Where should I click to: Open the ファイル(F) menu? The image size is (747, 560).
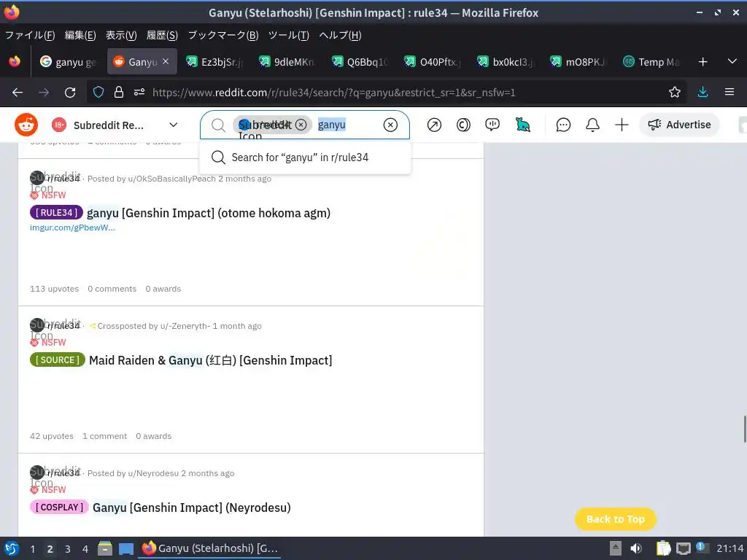pos(30,35)
